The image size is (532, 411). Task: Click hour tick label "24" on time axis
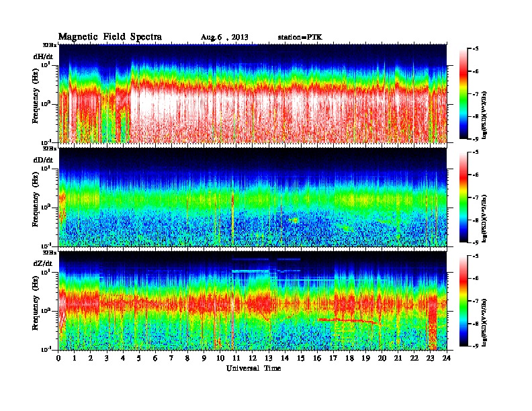coord(447,358)
